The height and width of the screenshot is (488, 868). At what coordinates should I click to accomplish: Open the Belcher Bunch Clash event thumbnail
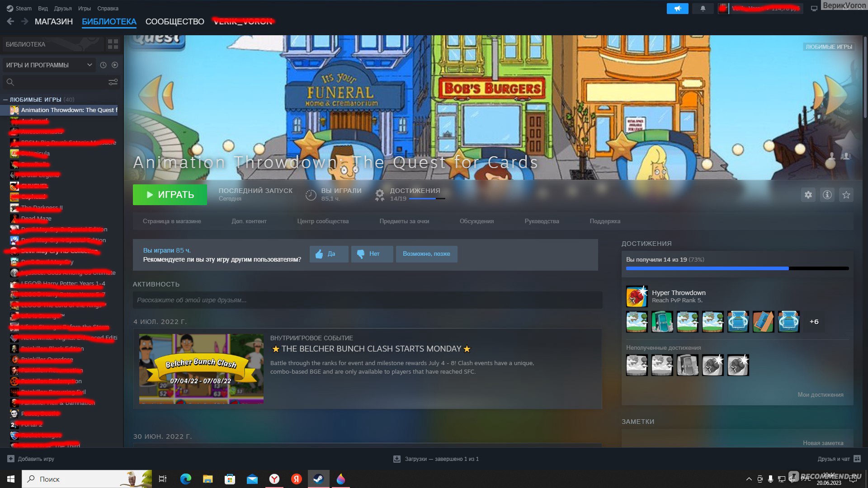pyautogui.click(x=201, y=369)
